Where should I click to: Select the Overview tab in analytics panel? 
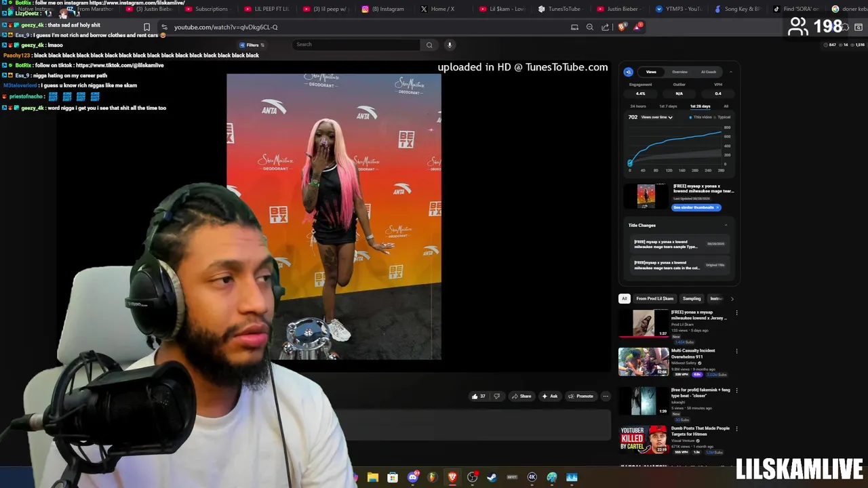(679, 72)
